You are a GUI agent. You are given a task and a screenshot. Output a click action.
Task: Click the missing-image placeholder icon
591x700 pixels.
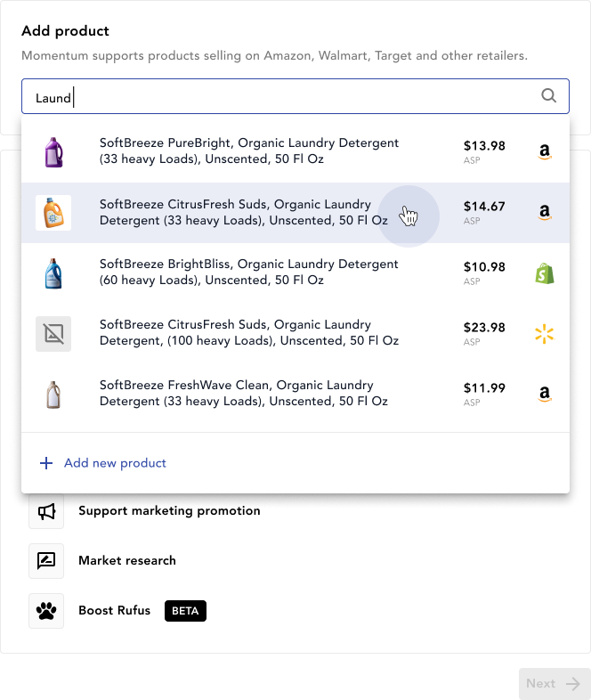(x=53, y=334)
